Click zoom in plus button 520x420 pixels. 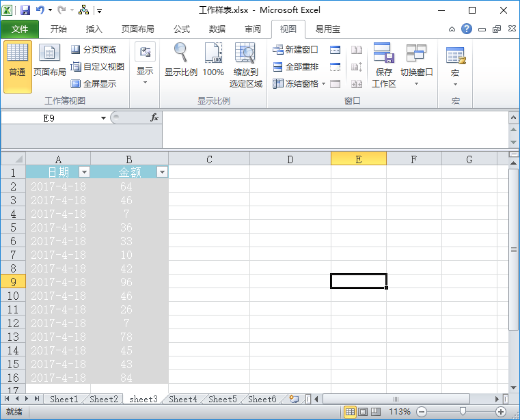pyautogui.click(x=500, y=412)
